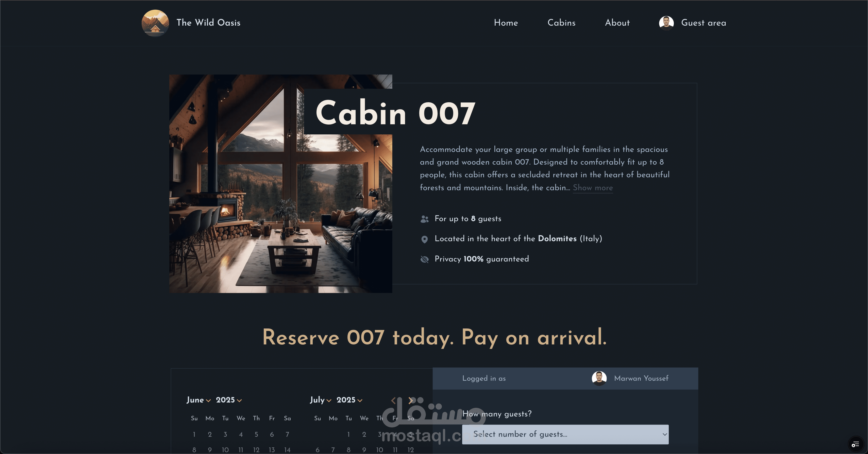Click Marwan Youssef's avatar in booking form

pyautogui.click(x=599, y=378)
